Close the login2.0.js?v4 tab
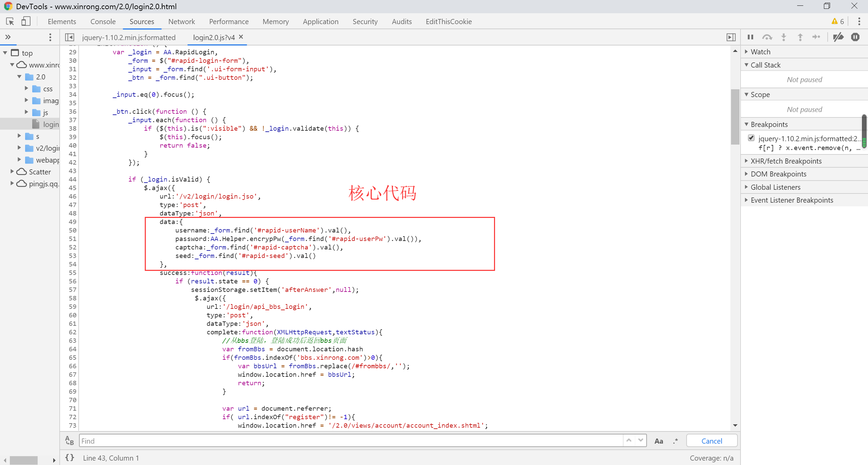This screenshot has height=465, width=868. [x=241, y=37]
